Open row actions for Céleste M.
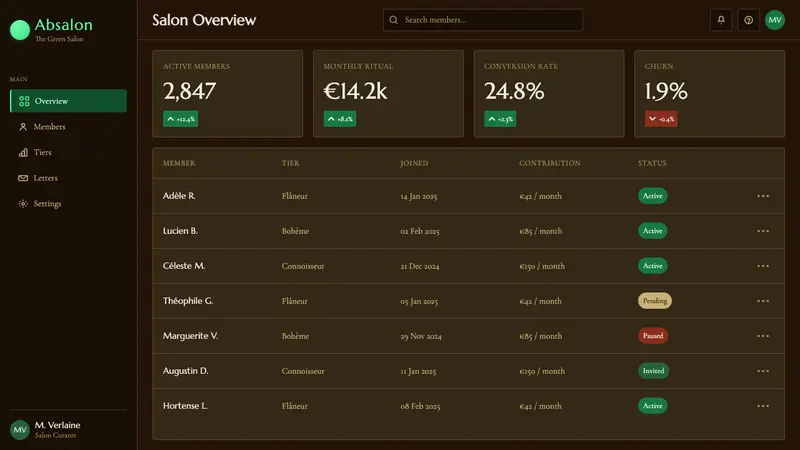 point(763,266)
